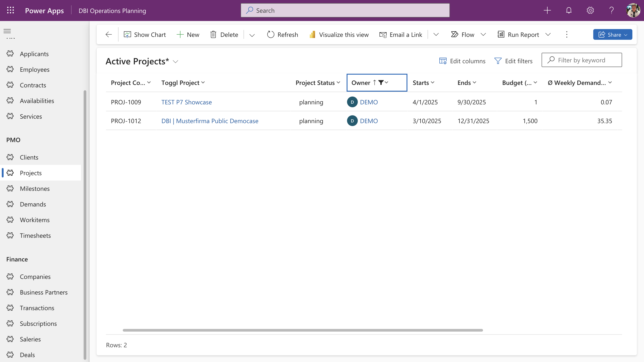Image resolution: width=644 pixels, height=362 pixels.
Task: Click the Workitems puzzle icon
Action: point(10,220)
